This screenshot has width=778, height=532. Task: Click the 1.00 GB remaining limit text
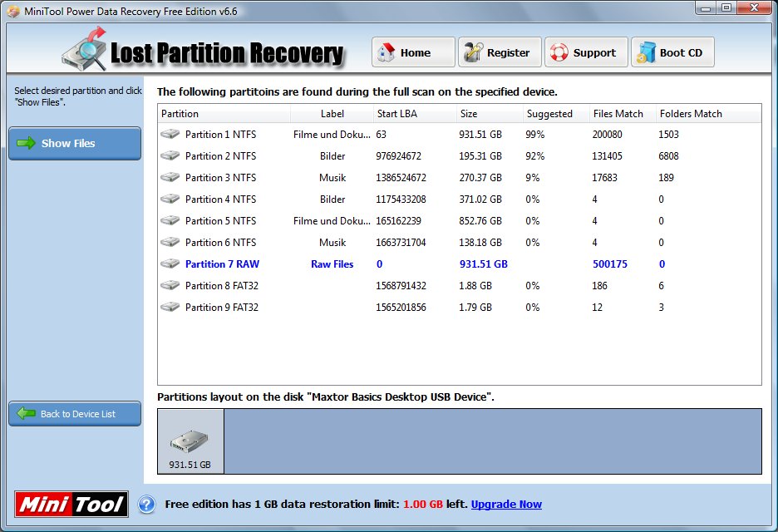pos(423,505)
